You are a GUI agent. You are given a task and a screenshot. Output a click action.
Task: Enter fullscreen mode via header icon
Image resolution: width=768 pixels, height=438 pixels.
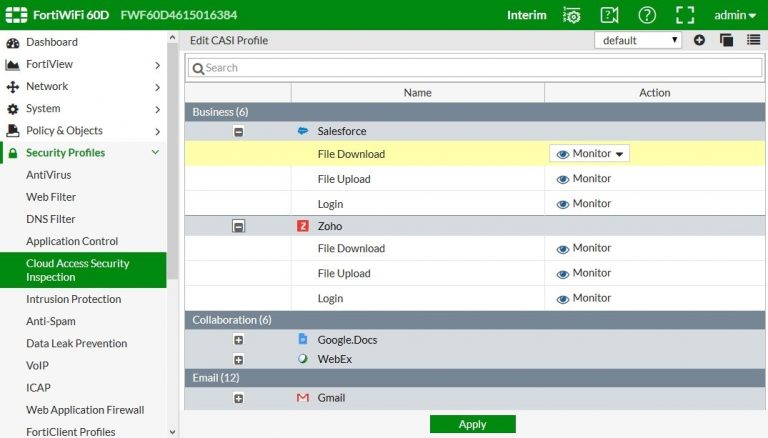pos(685,15)
